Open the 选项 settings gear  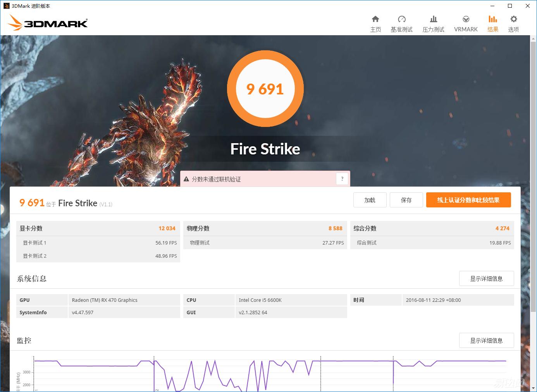[513, 22]
